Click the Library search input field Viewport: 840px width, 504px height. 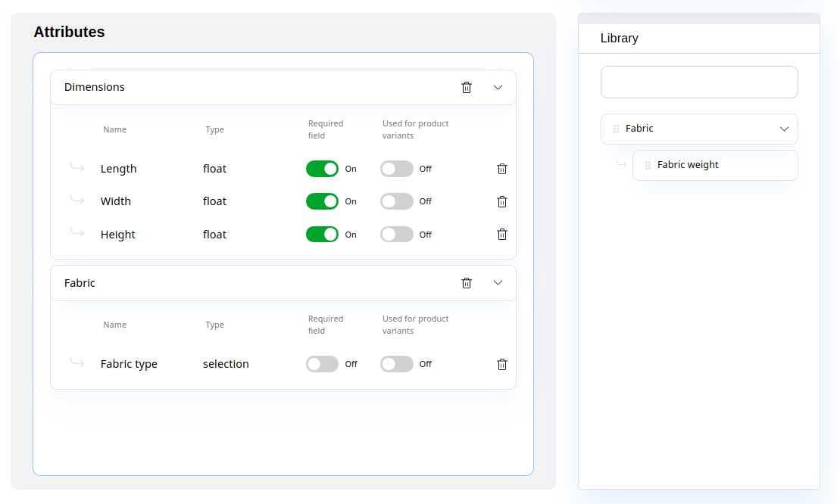(699, 82)
